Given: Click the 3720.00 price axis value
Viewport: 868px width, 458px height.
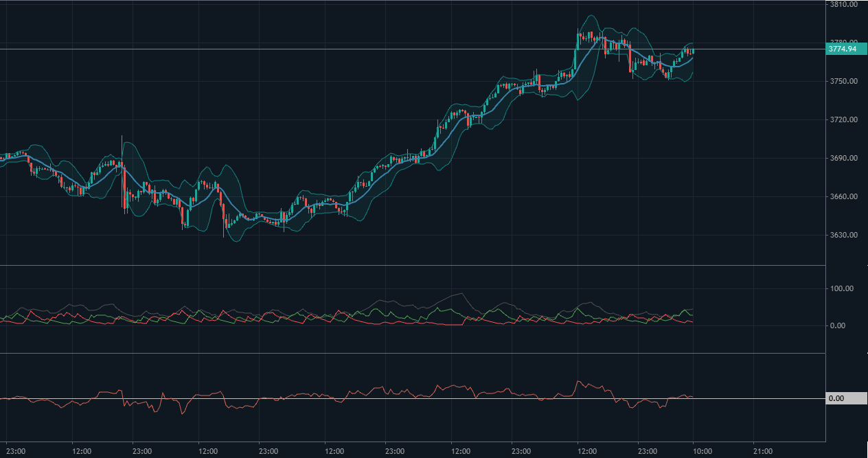Looking at the screenshot, I should [x=843, y=119].
